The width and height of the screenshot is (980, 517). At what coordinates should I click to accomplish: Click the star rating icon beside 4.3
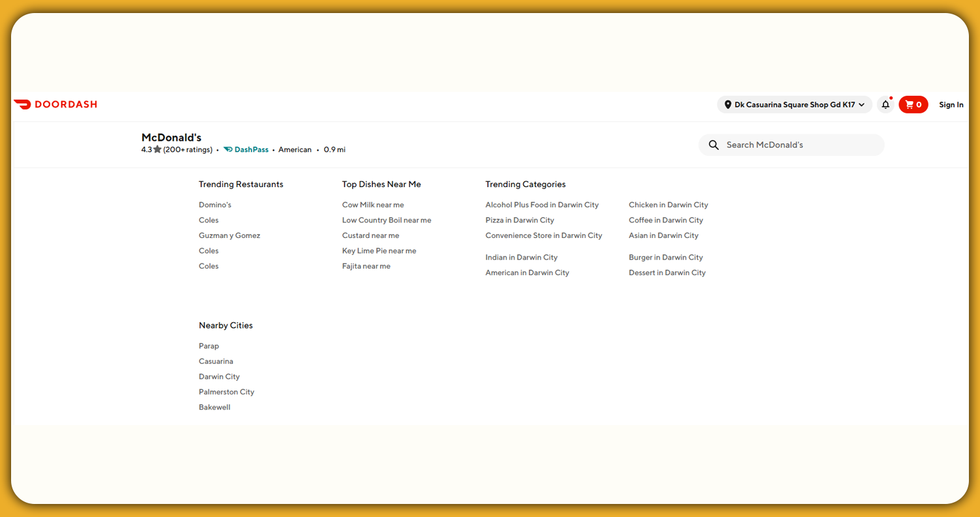click(156, 149)
